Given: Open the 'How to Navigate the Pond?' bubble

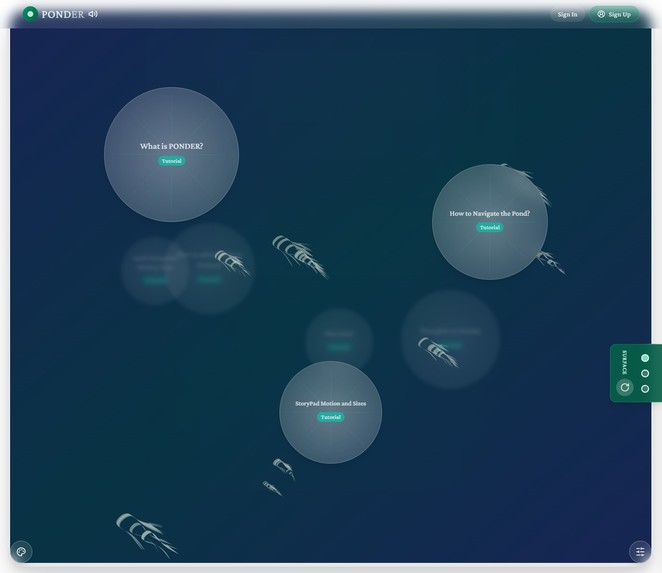Looking at the screenshot, I should [490, 222].
